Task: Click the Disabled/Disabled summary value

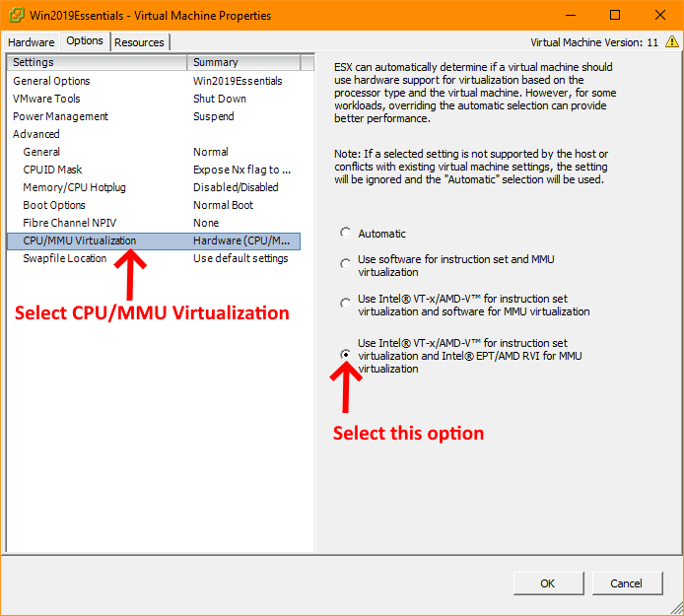Action: tap(236, 187)
